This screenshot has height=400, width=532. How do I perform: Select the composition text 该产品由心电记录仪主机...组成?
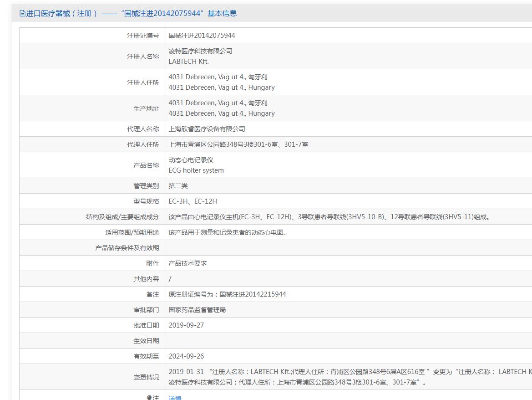tap(330, 217)
